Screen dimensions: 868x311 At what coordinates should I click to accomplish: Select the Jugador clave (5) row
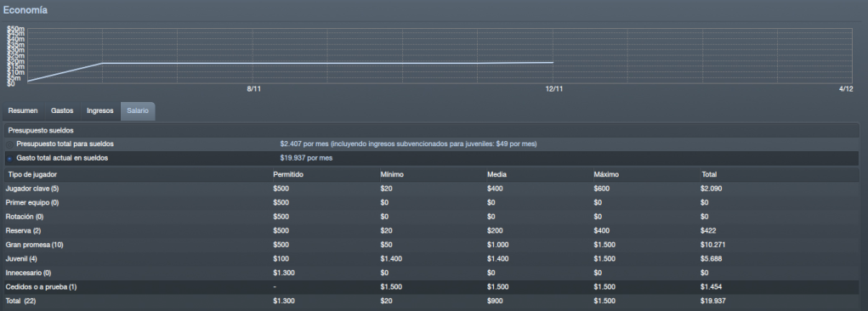tap(432, 189)
